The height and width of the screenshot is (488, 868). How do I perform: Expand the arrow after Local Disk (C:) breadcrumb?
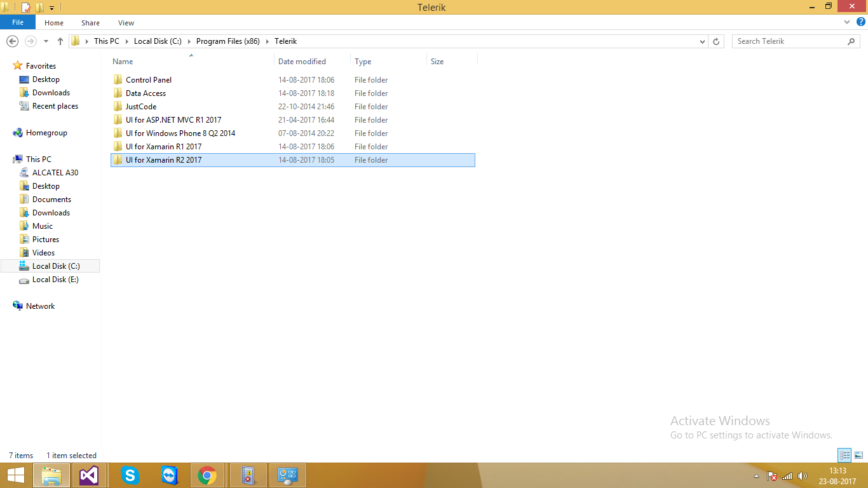189,41
